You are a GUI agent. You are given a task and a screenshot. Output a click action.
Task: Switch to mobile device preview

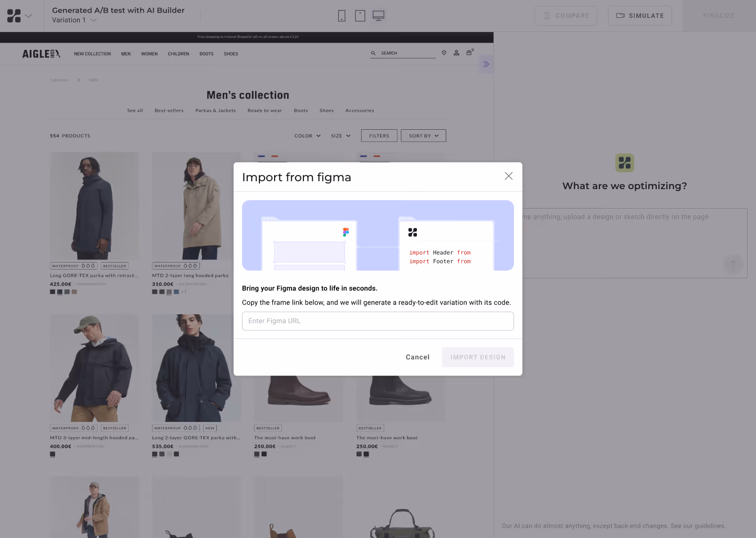point(342,16)
